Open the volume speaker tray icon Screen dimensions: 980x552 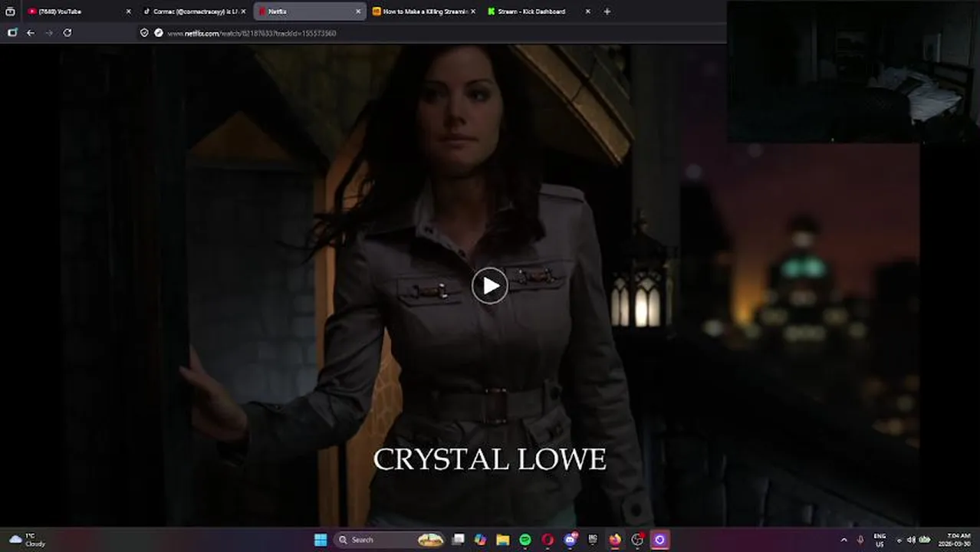912,540
